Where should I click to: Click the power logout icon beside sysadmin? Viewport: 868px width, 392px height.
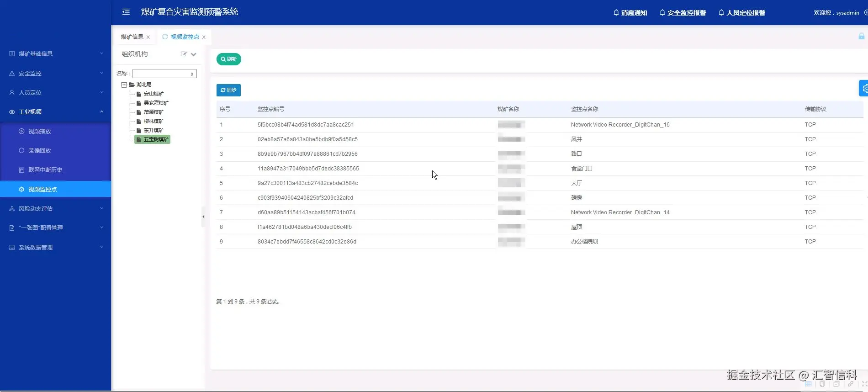coord(866,13)
